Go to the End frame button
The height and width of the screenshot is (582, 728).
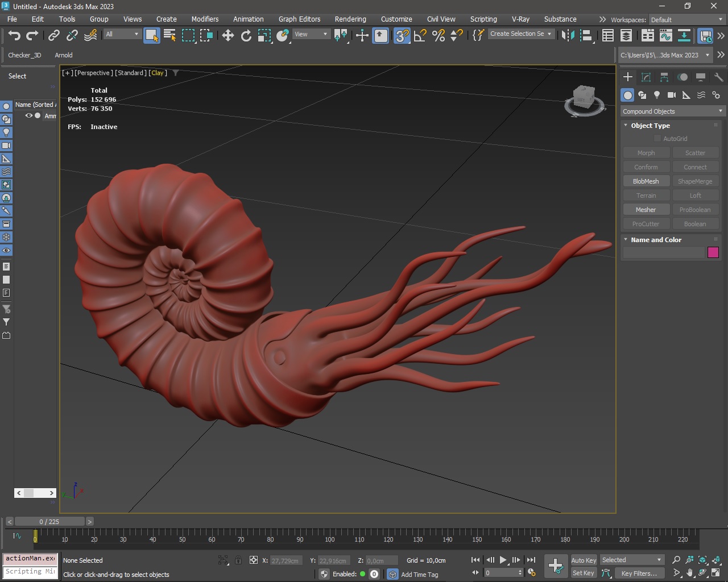[x=531, y=560]
